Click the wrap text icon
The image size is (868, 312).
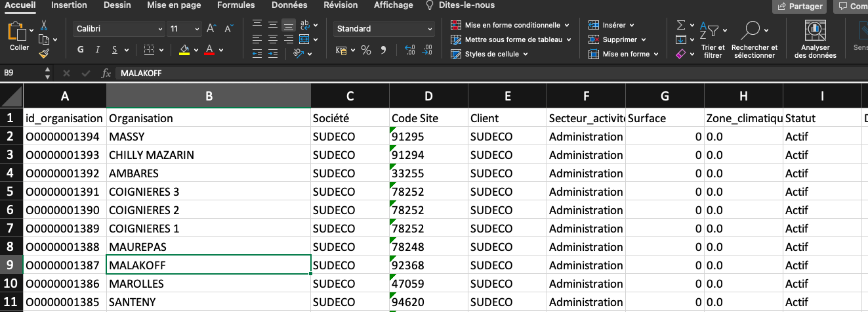click(x=305, y=26)
